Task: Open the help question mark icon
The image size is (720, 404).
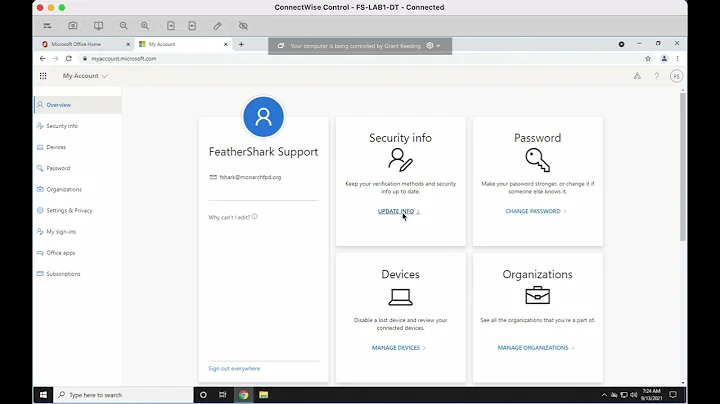Action: [657, 76]
